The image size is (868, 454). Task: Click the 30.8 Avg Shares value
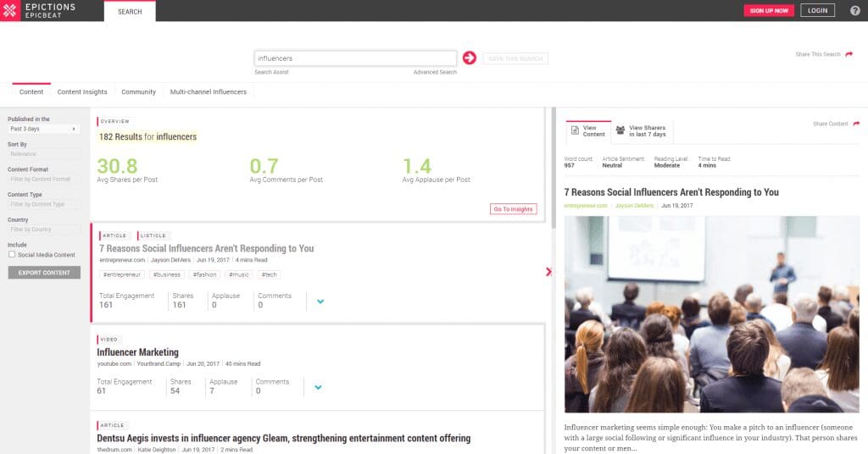(117, 166)
